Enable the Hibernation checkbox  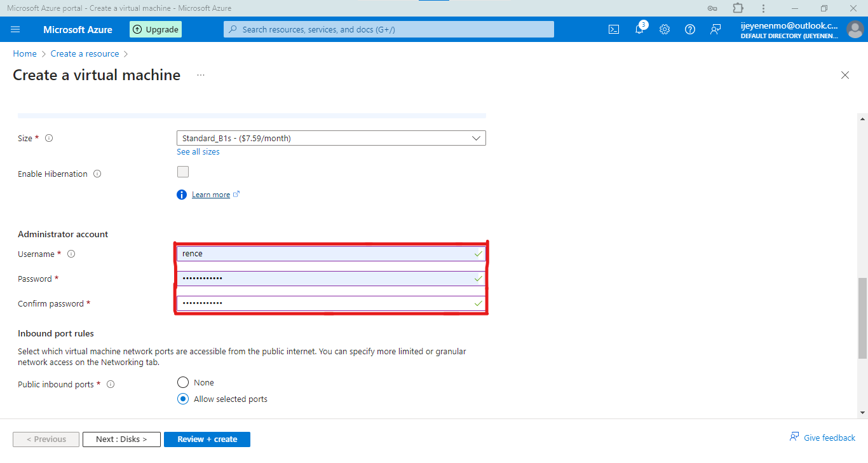click(183, 172)
